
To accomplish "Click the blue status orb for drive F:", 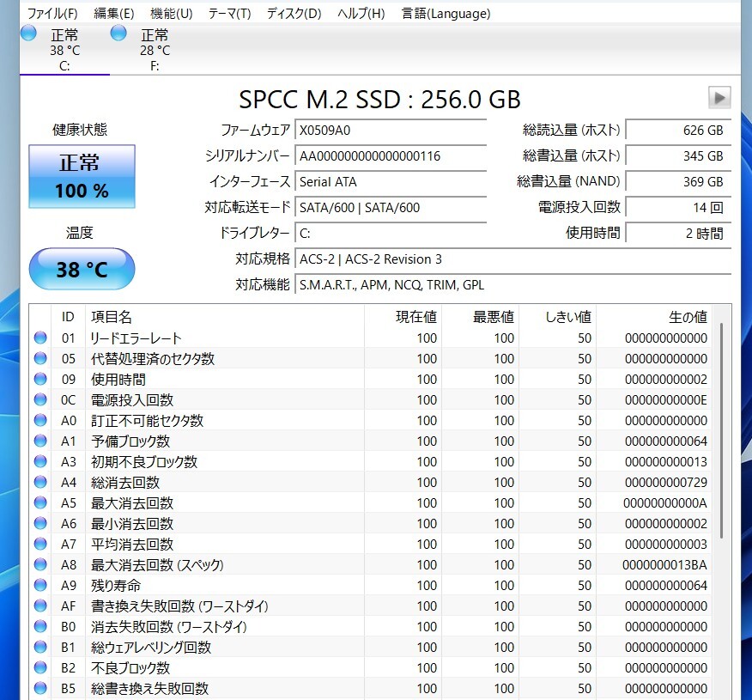I will click(118, 33).
